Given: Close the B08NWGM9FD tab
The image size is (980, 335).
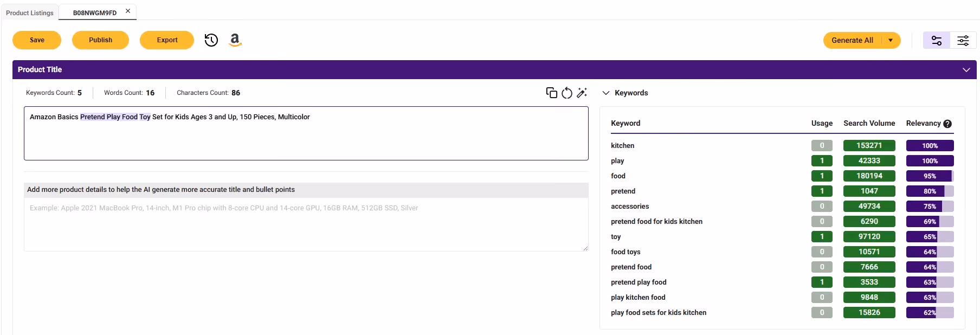Looking at the screenshot, I should pos(128,11).
